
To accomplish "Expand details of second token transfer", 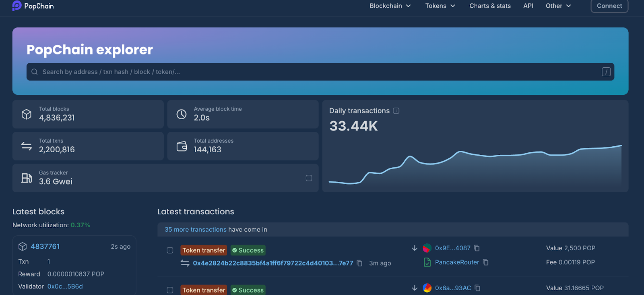I will (170, 290).
